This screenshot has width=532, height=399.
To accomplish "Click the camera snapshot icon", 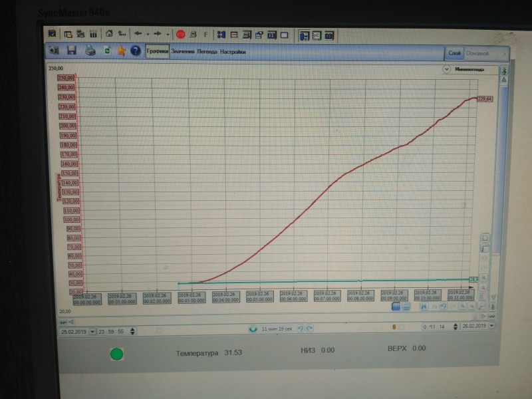I will point(55,51).
